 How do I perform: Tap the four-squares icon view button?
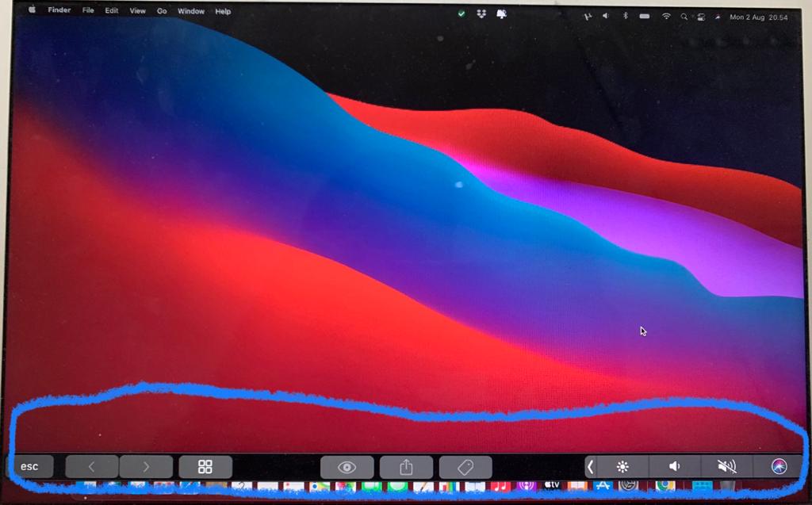tap(205, 467)
